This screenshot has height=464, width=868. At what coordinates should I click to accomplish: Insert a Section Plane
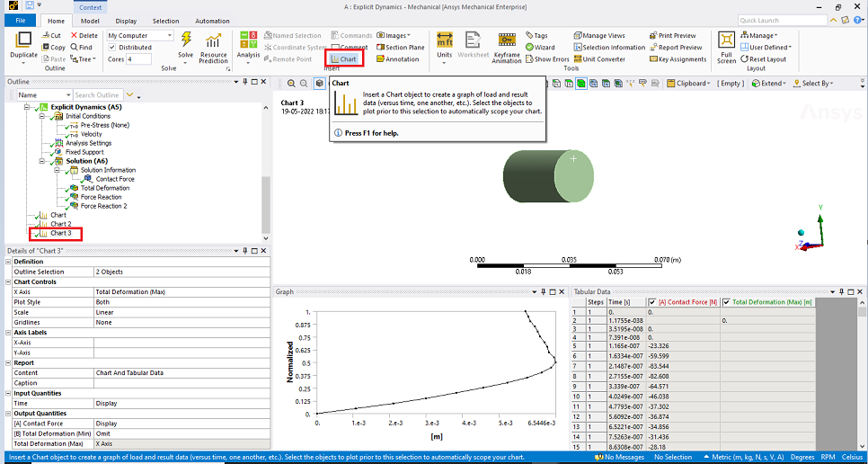399,48
